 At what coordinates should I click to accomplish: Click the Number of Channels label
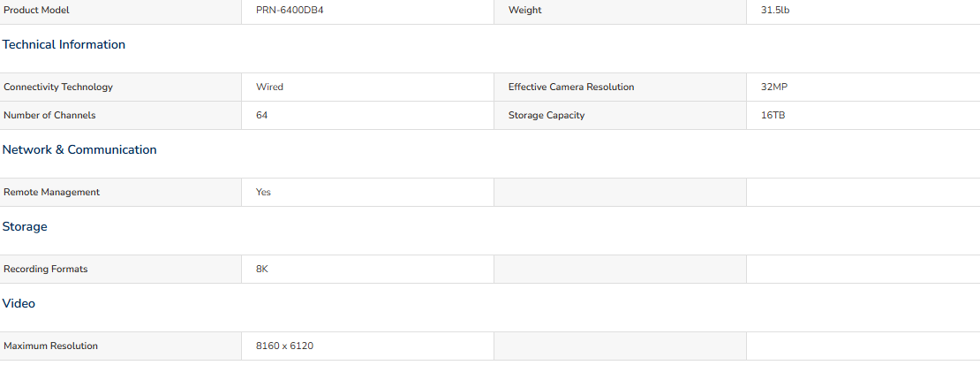(x=50, y=115)
